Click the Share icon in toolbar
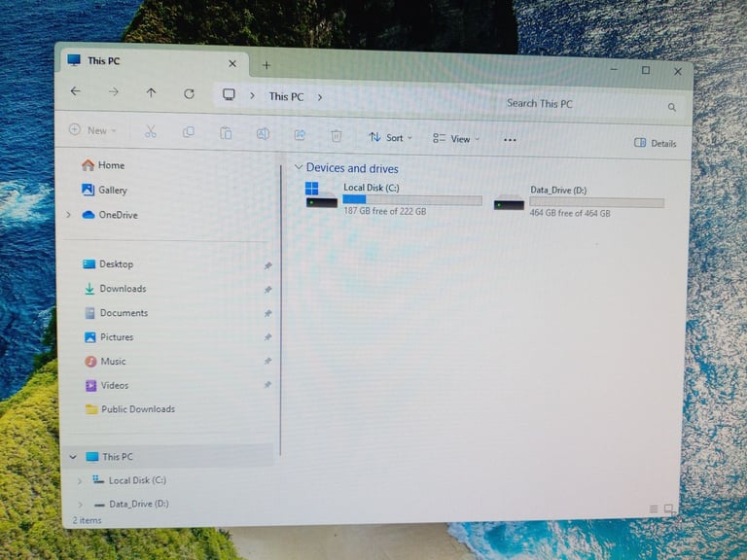Screen dimensions: 747x560 [x=300, y=135]
